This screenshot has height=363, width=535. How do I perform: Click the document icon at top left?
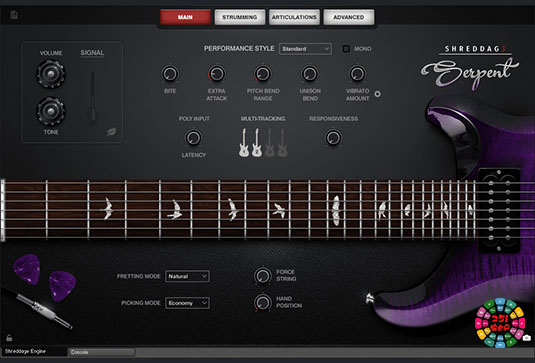[14, 15]
